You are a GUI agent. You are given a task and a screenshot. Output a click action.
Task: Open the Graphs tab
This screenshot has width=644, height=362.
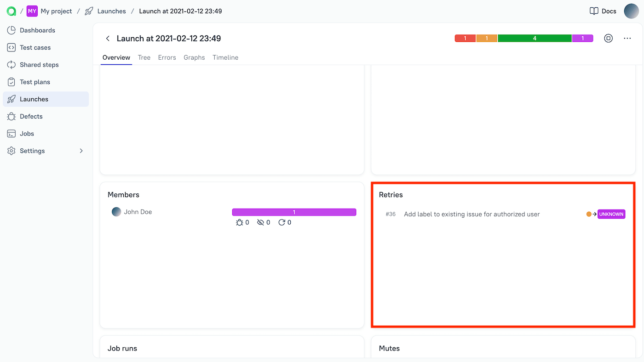(194, 57)
